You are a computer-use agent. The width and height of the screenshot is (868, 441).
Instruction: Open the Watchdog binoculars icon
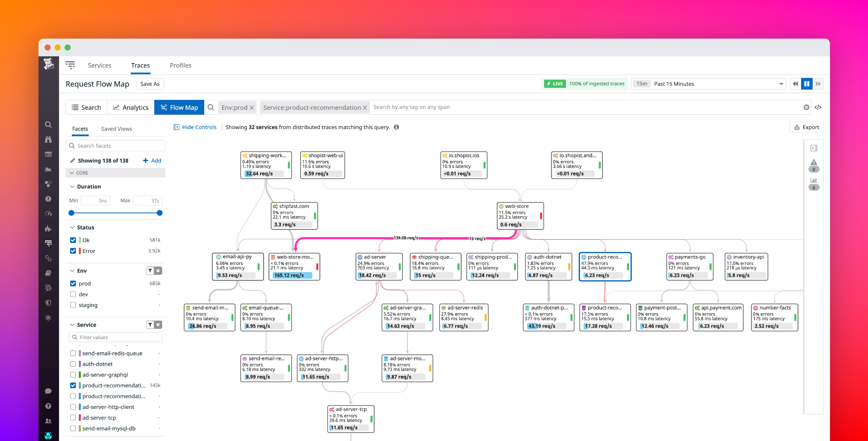point(48,139)
